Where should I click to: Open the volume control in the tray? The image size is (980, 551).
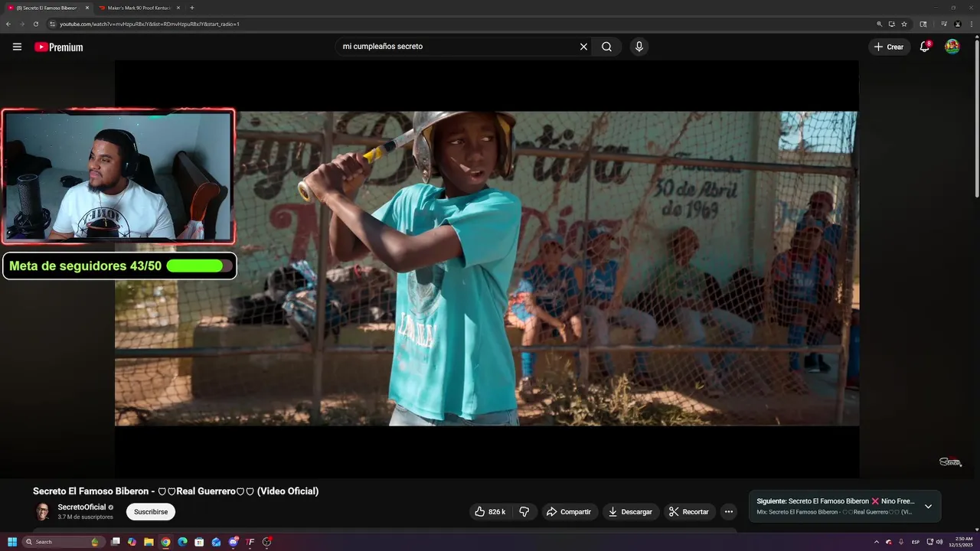(939, 542)
